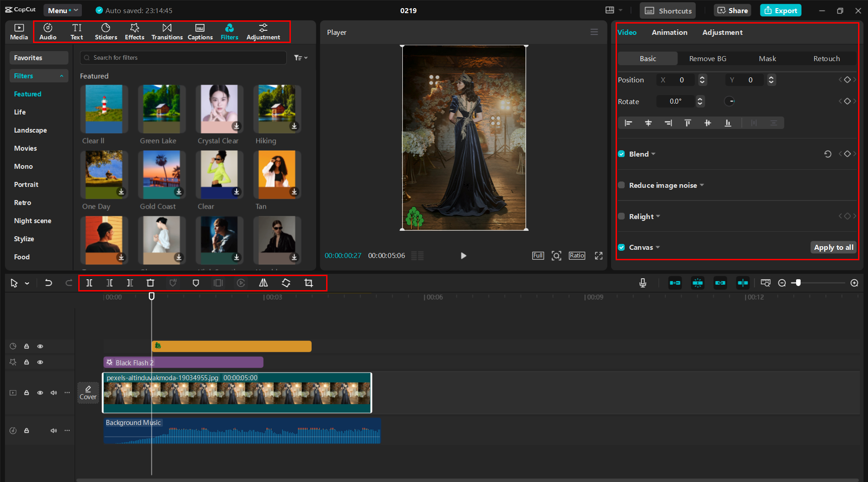Delete the selected clip using trash icon

tap(151, 283)
